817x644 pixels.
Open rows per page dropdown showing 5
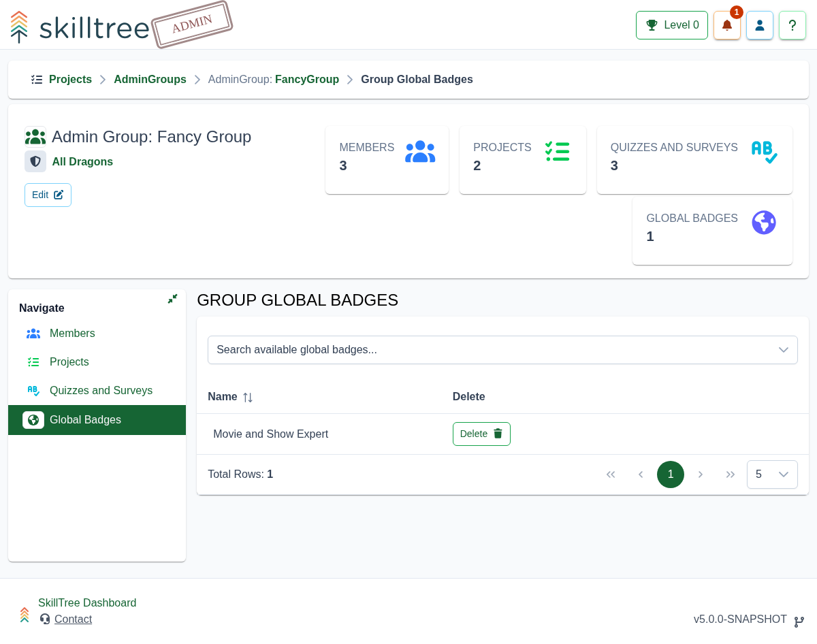pos(772,474)
